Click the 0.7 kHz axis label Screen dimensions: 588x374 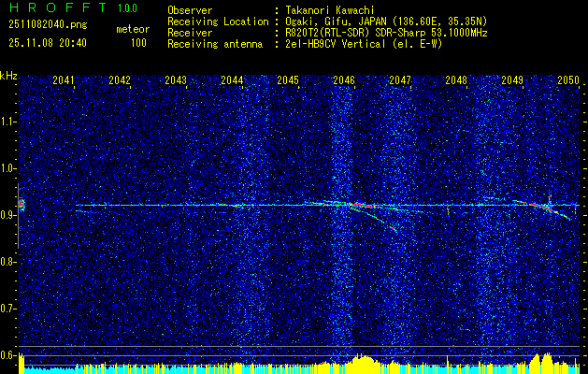coord(7,309)
